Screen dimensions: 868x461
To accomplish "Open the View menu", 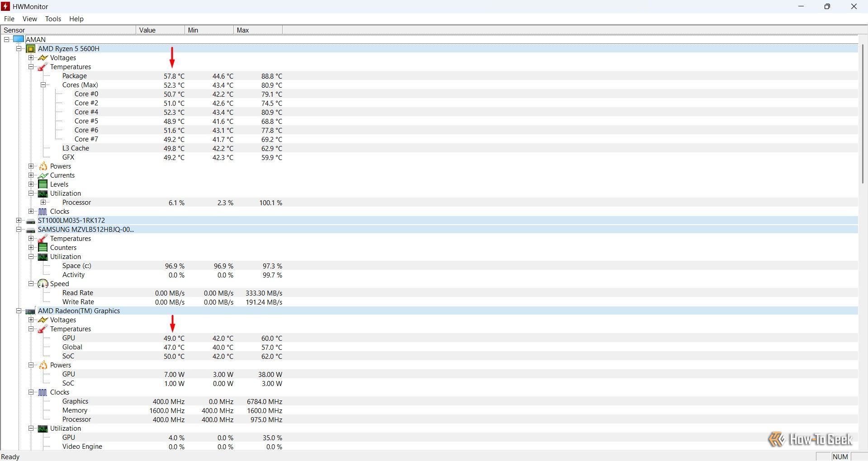I will coord(30,19).
